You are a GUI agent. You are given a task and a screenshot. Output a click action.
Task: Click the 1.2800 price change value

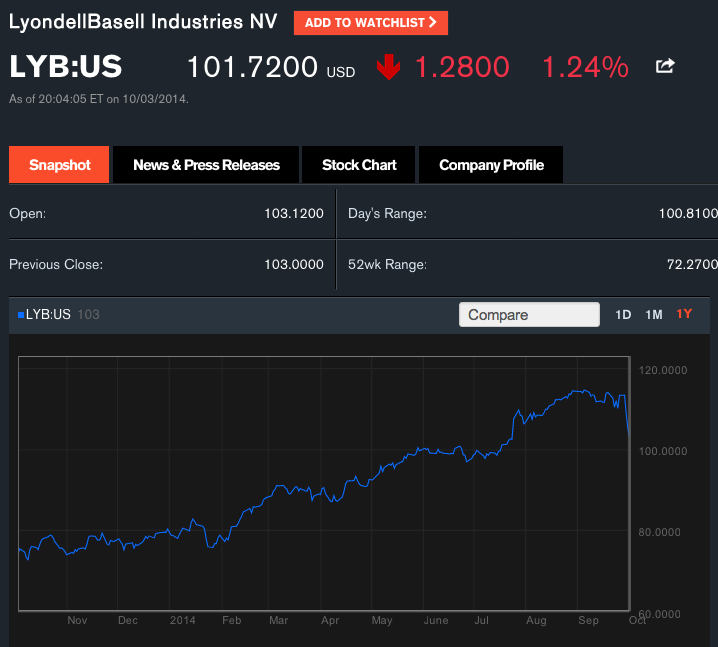click(462, 67)
